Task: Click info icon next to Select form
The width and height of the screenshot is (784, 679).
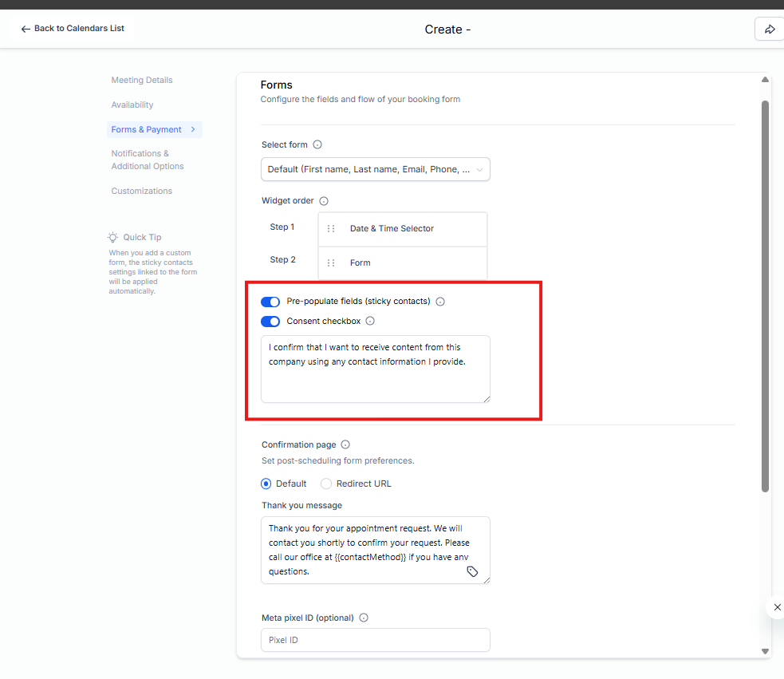Action: pyautogui.click(x=317, y=145)
